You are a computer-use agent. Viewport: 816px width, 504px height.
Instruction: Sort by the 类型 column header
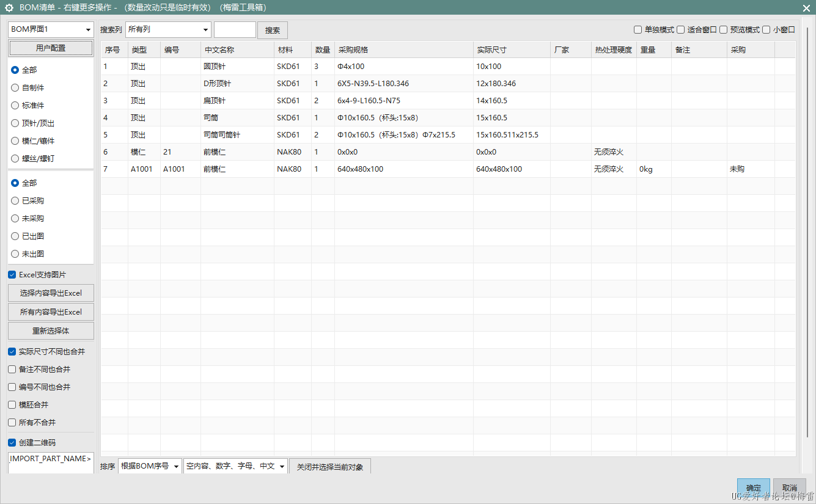coord(144,50)
